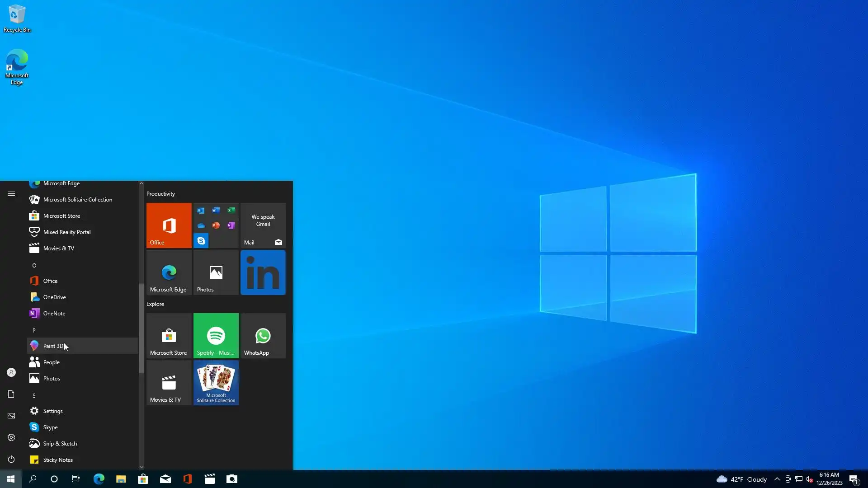Expand the Start menu hamburger
The width and height of the screenshot is (868, 488).
click(11, 193)
